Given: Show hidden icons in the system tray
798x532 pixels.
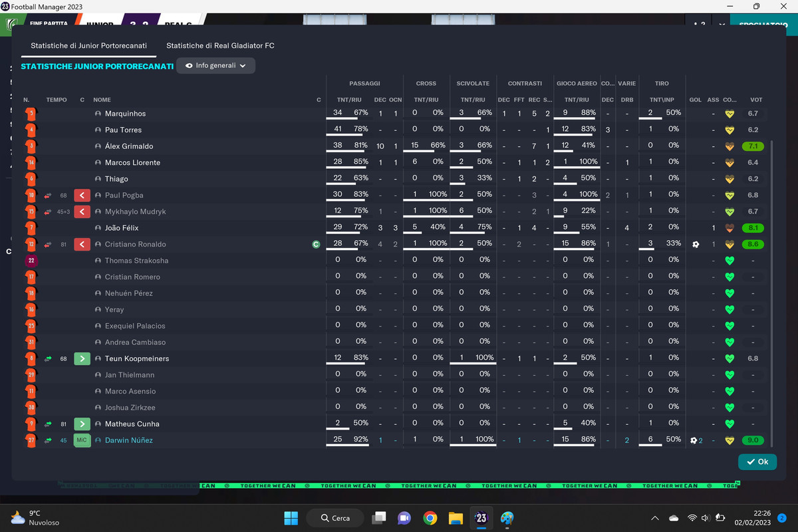Looking at the screenshot, I should point(656,518).
